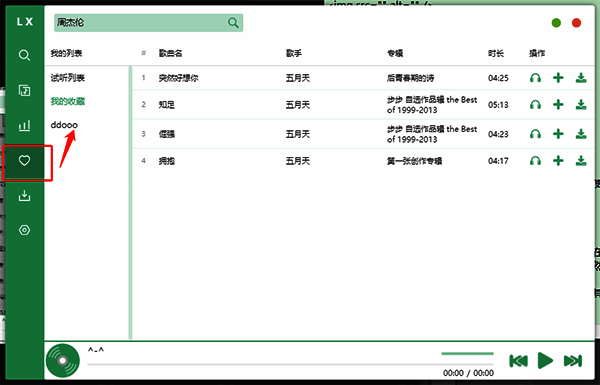Image resolution: width=600 pixels, height=385 pixels.
Task: Play the song 知足 via its headphone icon
Action: coord(535,104)
